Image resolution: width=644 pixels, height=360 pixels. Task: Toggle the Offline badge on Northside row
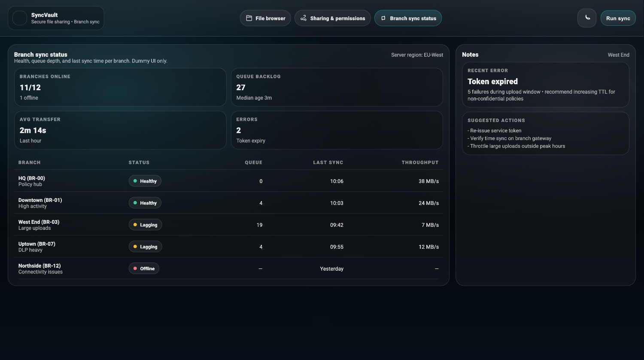pos(144,268)
